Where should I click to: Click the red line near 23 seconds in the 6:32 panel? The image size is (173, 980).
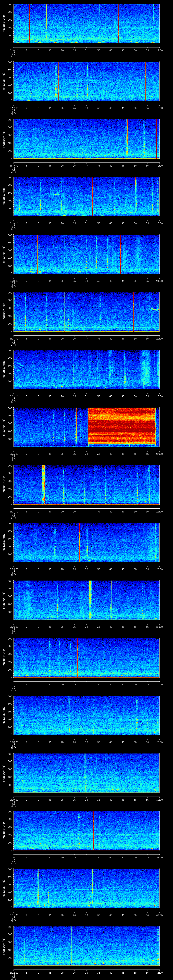pyautogui.click(x=71, y=945)
